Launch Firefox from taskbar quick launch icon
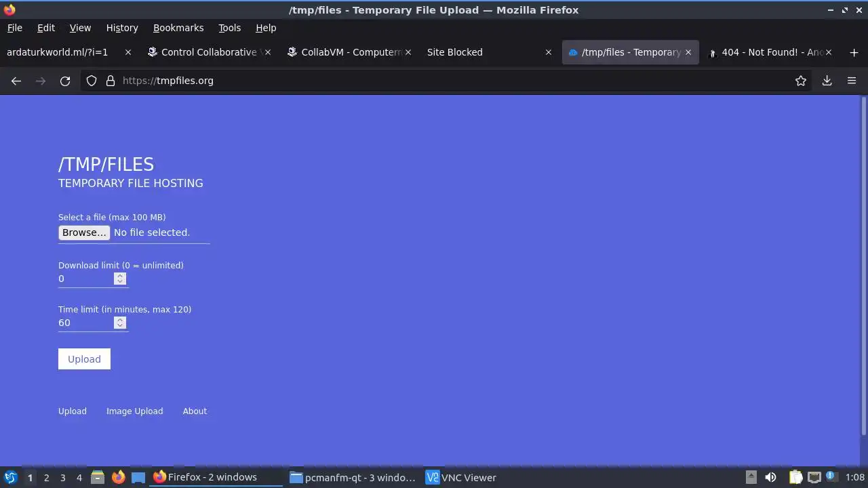 point(118,478)
